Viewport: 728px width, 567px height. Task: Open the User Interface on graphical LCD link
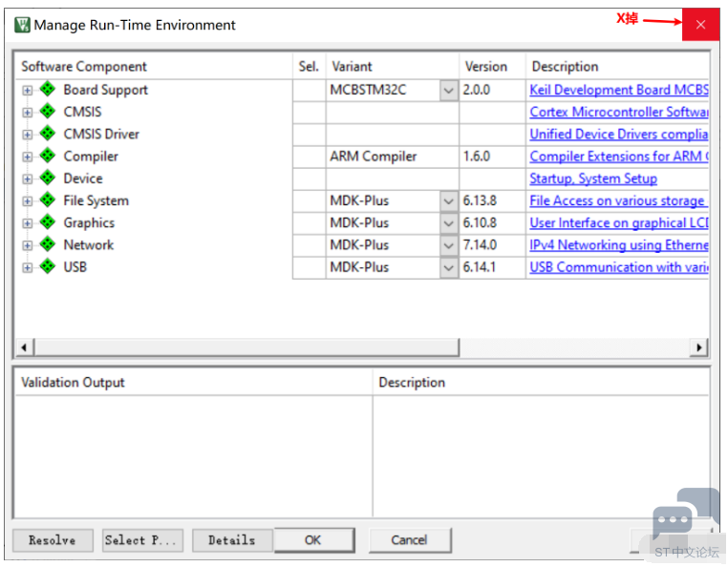(x=619, y=223)
